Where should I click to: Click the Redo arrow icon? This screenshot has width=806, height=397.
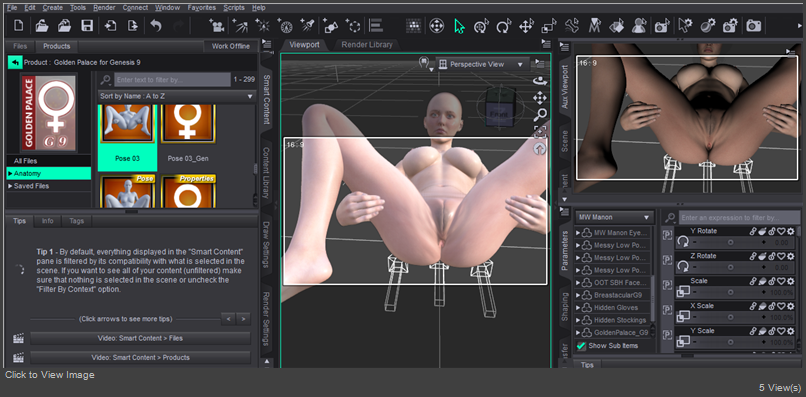178,25
